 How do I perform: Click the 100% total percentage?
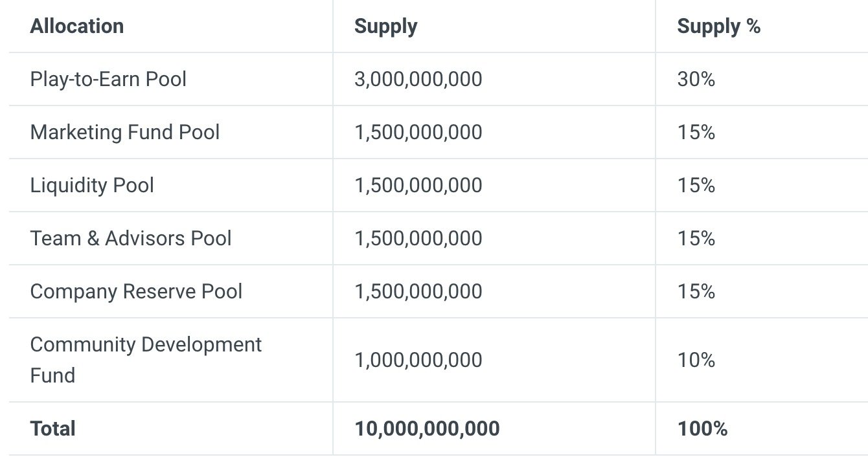pyautogui.click(x=703, y=428)
